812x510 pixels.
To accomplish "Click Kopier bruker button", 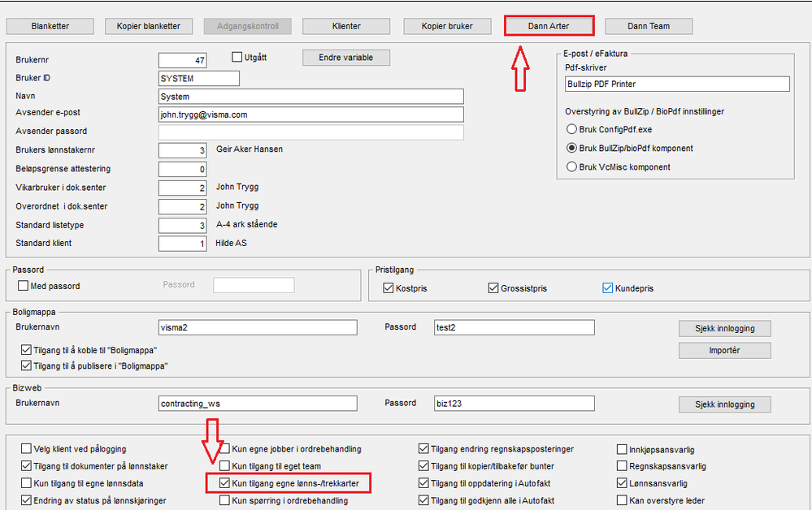I will (447, 26).
